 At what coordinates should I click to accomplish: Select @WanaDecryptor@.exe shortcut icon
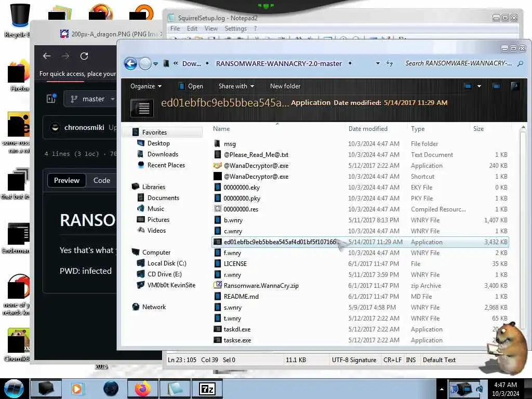coord(218,177)
